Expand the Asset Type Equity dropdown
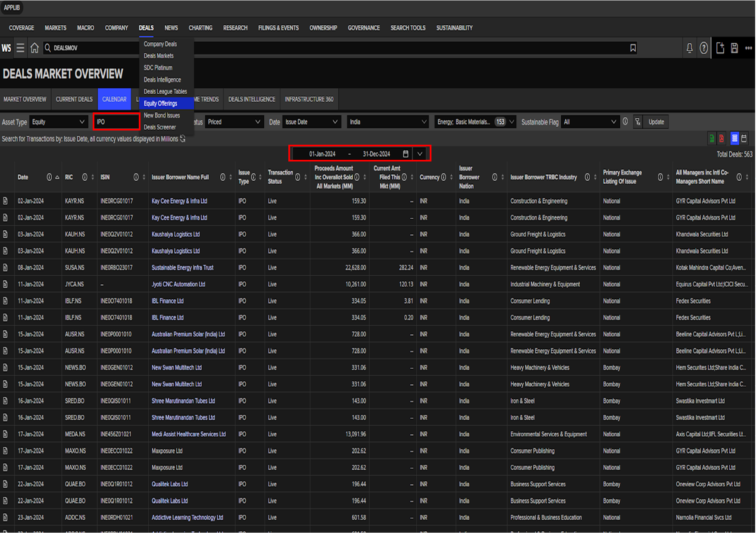Viewport: 756px width, 534px height. [x=58, y=122]
